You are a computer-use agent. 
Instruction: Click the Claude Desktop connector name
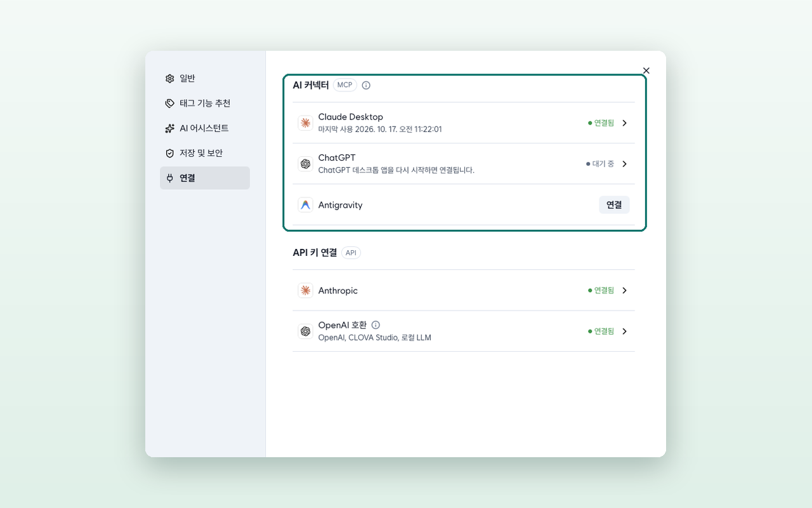[x=351, y=117]
